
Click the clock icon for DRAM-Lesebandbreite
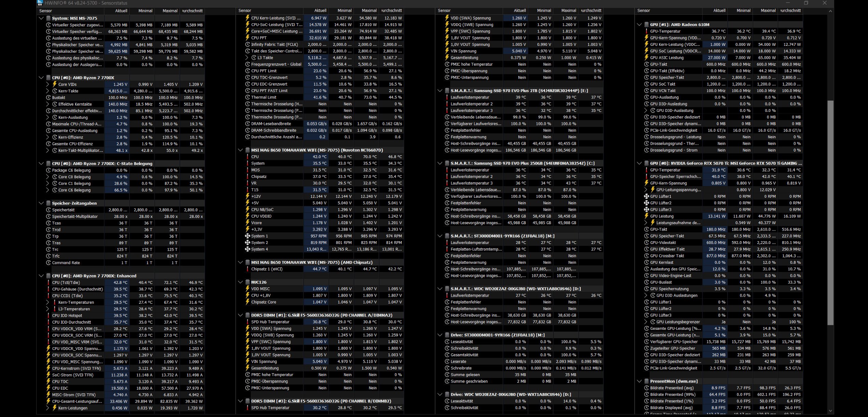pyautogui.click(x=248, y=124)
